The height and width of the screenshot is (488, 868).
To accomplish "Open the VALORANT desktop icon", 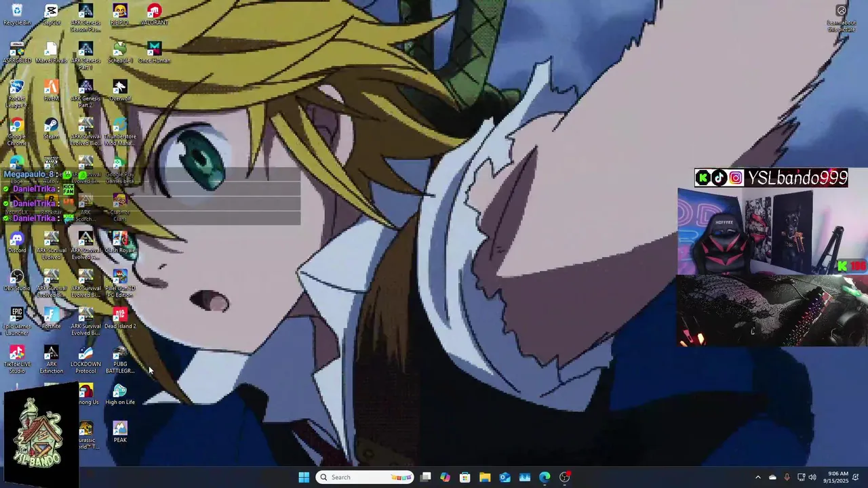I will pos(154,14).
